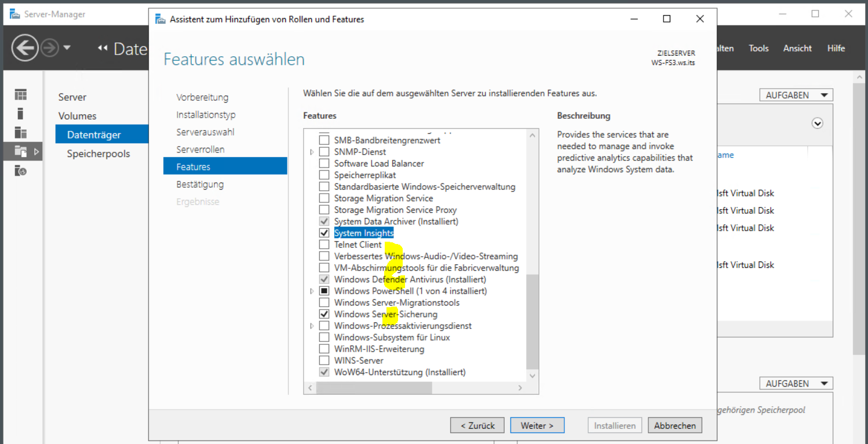Screen dimensions: 868x444
Task: Select Windows Server-Migrationstools feature row
Action: [397, 303]
